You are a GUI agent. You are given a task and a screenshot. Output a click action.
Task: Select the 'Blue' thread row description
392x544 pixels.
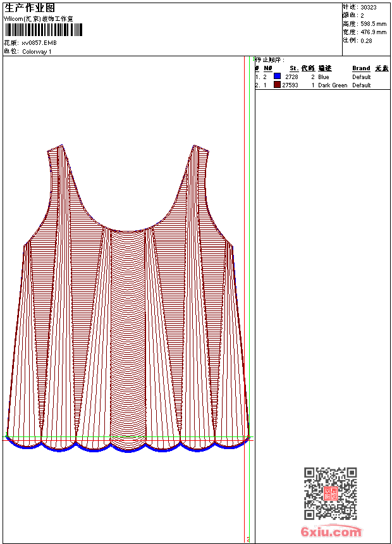[324, 77]
